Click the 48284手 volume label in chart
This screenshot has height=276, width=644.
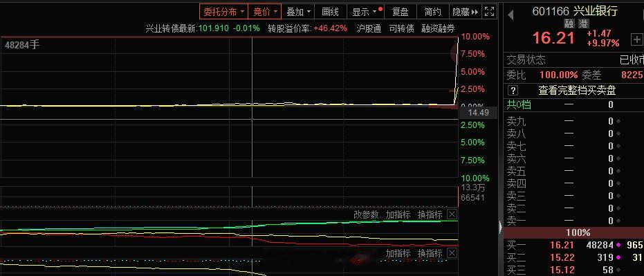click(22, 45)
